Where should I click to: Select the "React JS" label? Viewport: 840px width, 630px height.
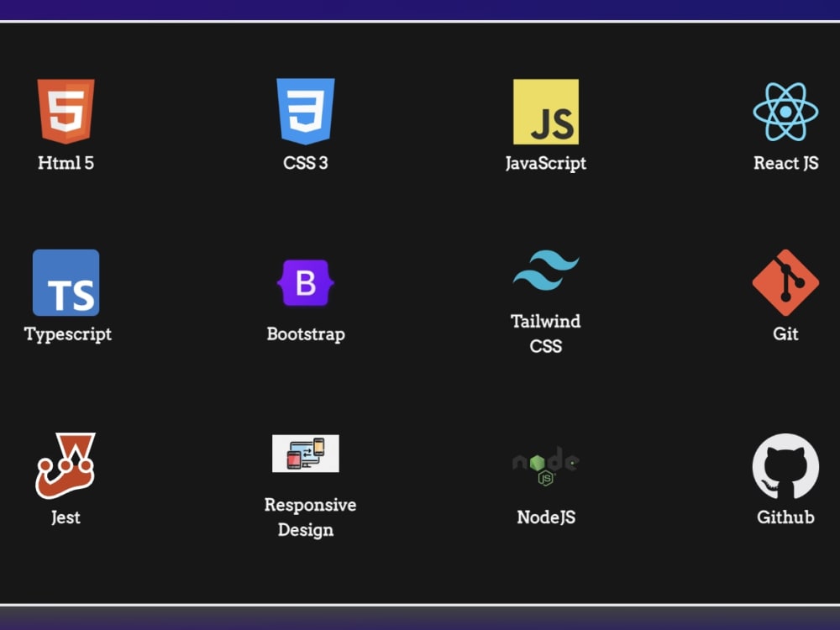click(785, 163)
